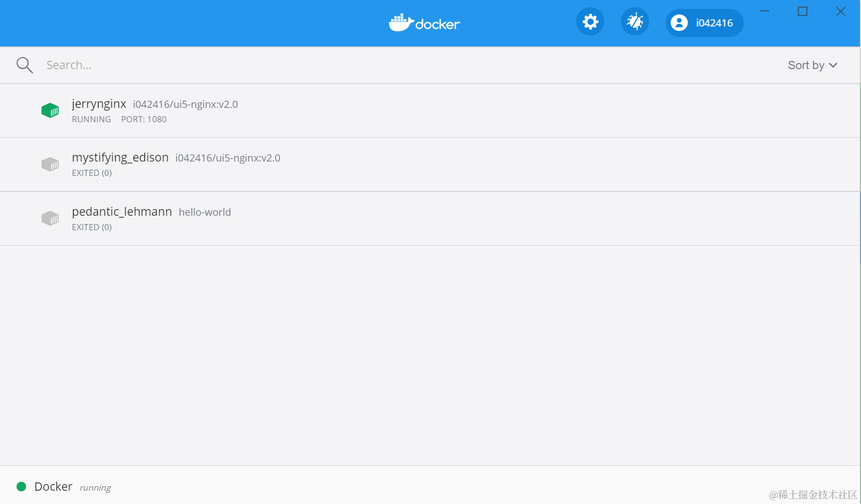The image size is (861, 504).
Task: Click the user avatar icon
Action: click(x=679, y=23)
